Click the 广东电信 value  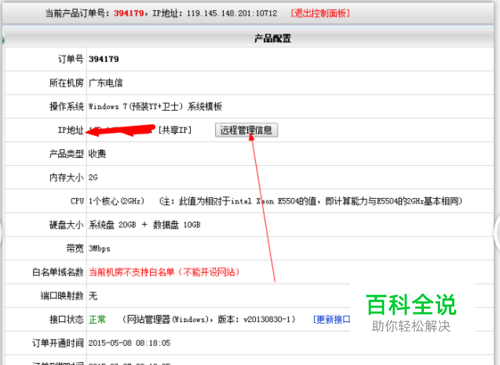(106, 83)
